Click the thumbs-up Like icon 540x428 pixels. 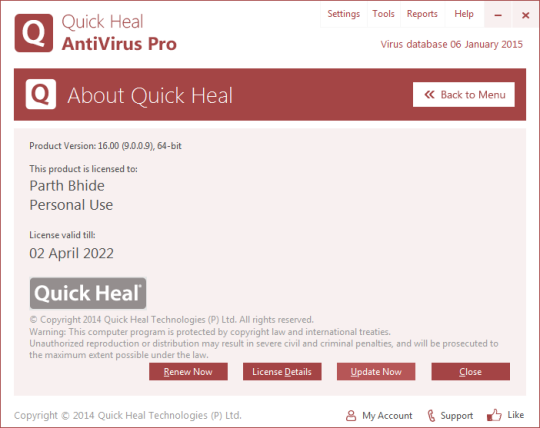tap(494, 415)
